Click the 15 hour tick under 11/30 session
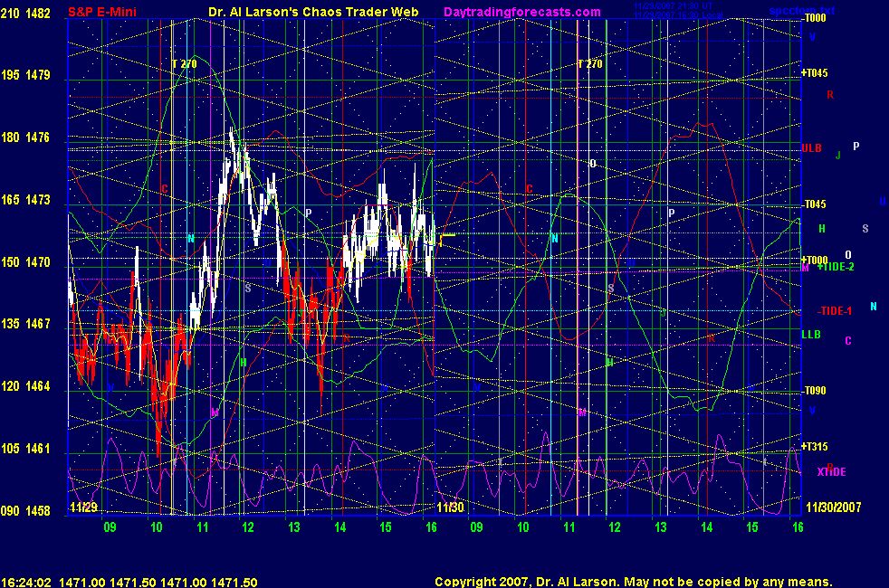This screenshot has width=889, height=588. 751,527
